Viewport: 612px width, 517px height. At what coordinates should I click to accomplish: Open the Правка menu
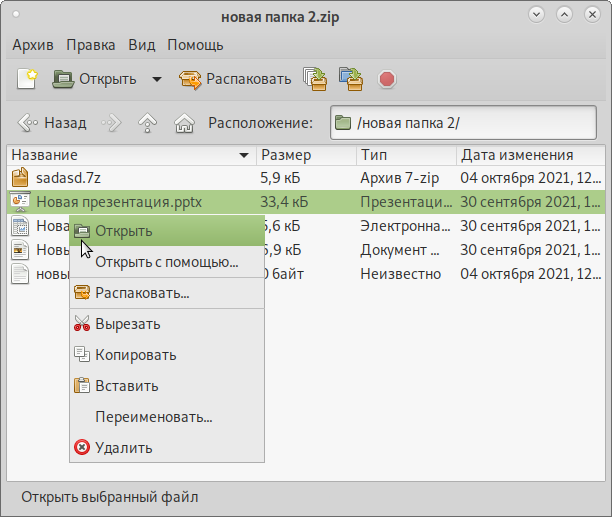91,46
